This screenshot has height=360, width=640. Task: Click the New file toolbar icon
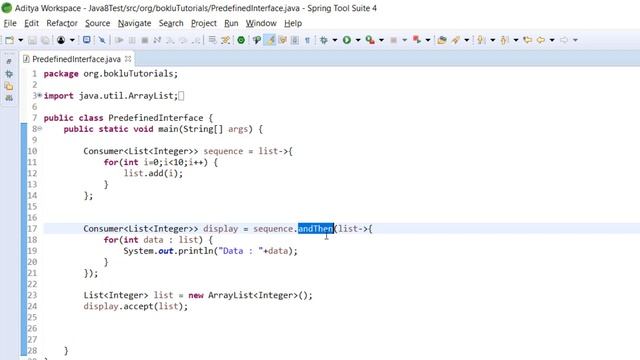pyautogui.click(x=9, y=40)
